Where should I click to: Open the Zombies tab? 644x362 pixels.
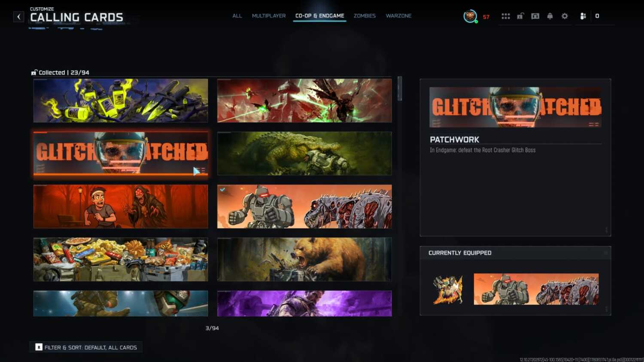click(365, 16)
